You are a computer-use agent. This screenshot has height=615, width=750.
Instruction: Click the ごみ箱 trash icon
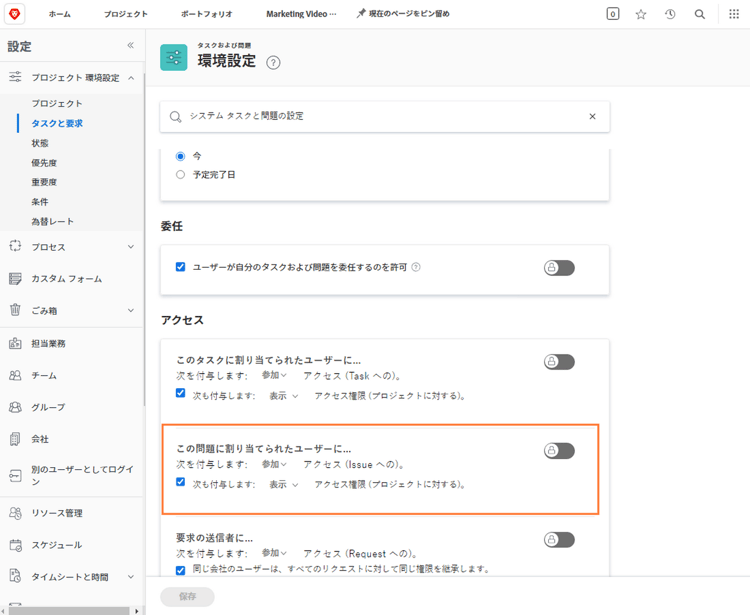click(15, 310)
